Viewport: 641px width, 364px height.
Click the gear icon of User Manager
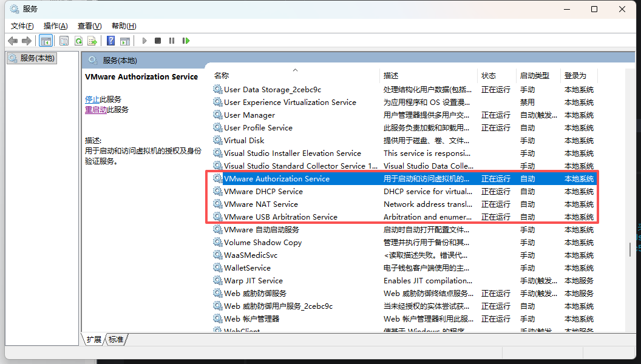pyautogui.click(x=218, y=115)
